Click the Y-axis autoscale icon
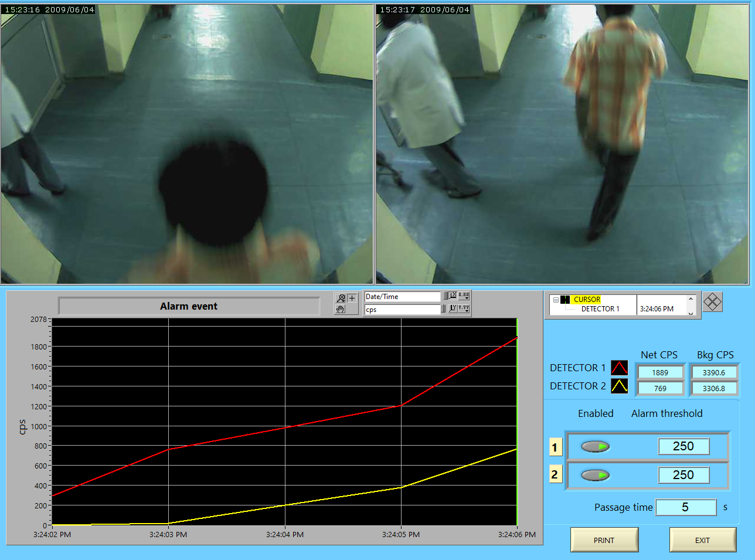 pos(453,308)
